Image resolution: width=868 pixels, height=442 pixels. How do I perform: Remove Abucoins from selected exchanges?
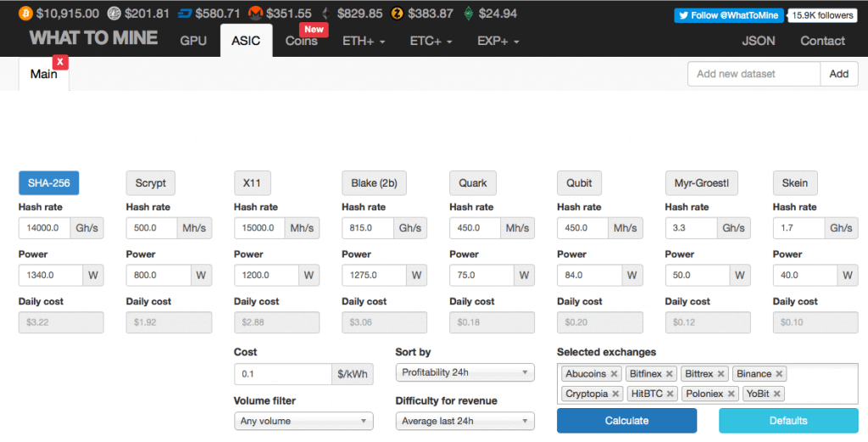[x=614, y=374]
